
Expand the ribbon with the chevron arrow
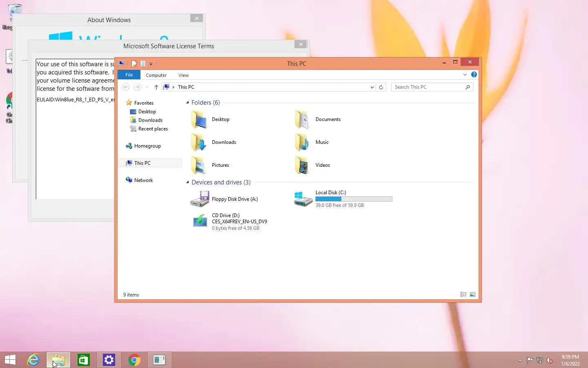tap(465, 74)
